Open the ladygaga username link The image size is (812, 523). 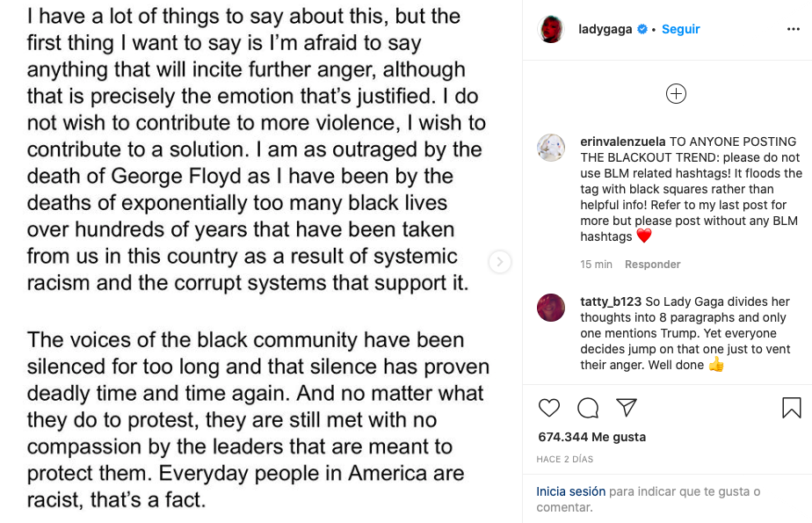(605, 29)
